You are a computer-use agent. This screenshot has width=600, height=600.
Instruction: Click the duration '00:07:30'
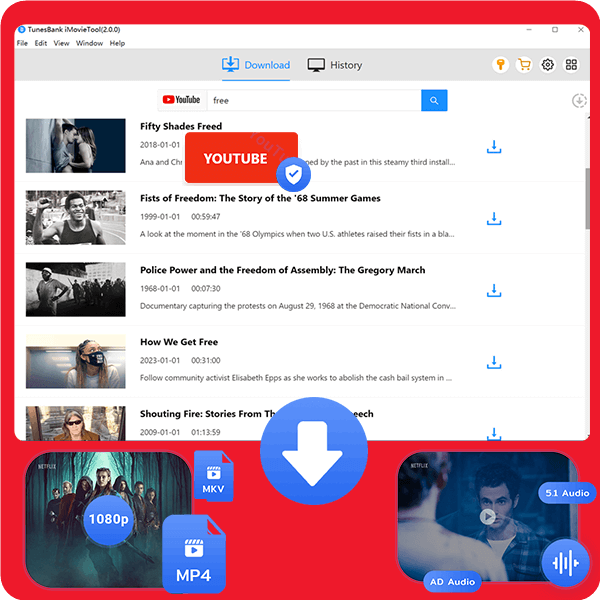[206, 289]
